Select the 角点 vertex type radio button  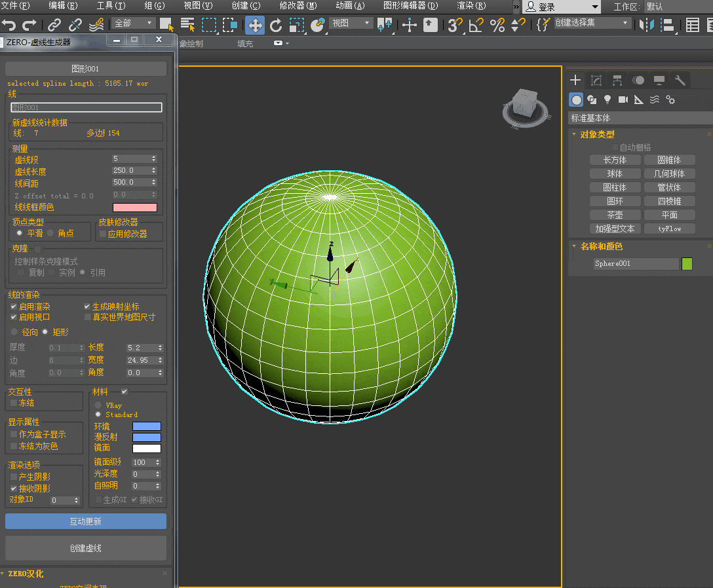pyautogui.click(x=50, y=233)
